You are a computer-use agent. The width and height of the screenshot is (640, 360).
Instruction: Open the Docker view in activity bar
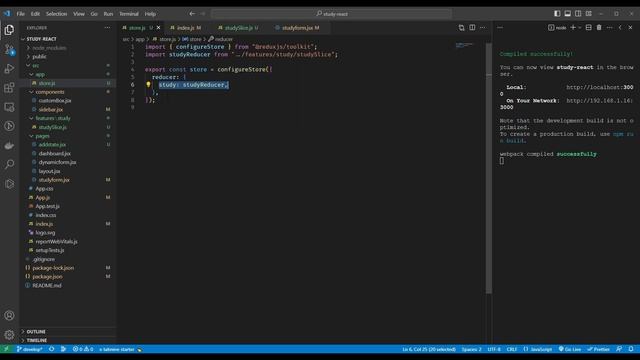pos(9,145)
